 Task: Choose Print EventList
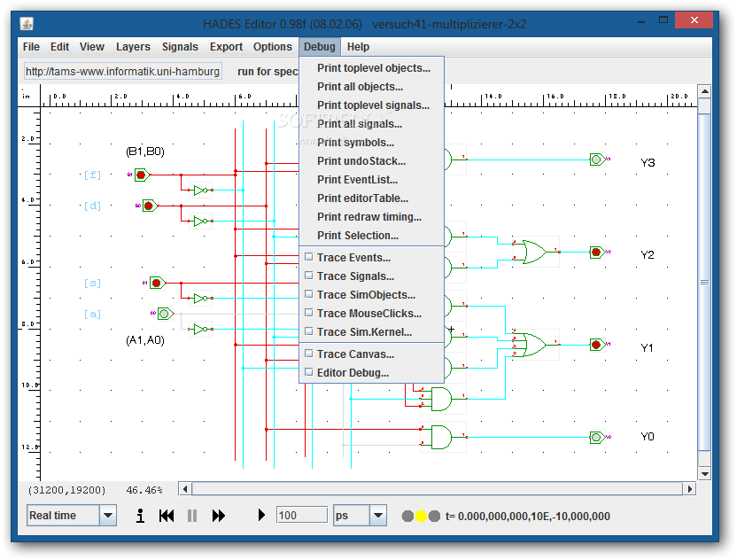[372, 180]
